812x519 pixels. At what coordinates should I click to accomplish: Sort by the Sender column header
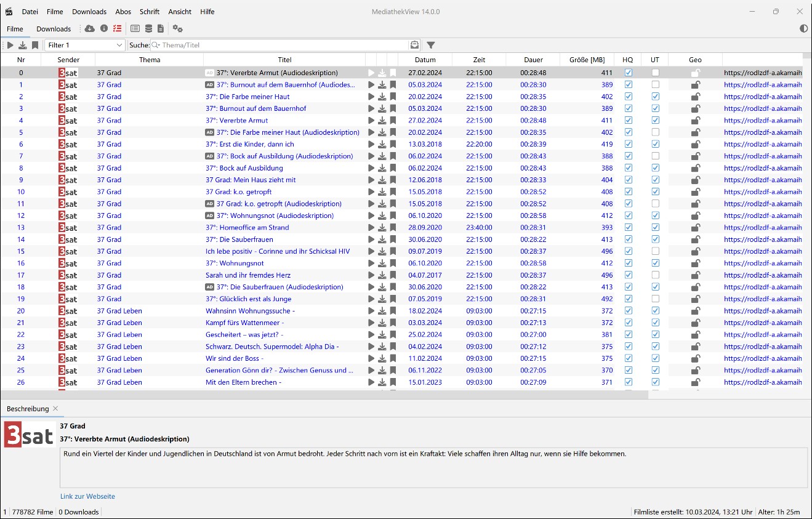68,60
